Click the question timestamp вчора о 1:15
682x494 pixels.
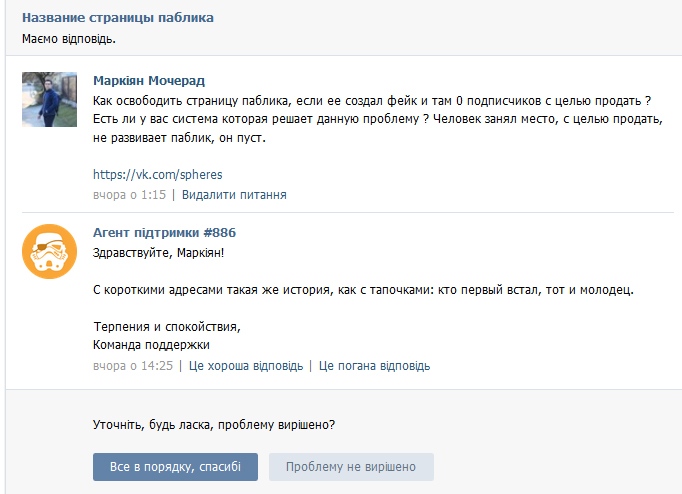tap(129, 195)
